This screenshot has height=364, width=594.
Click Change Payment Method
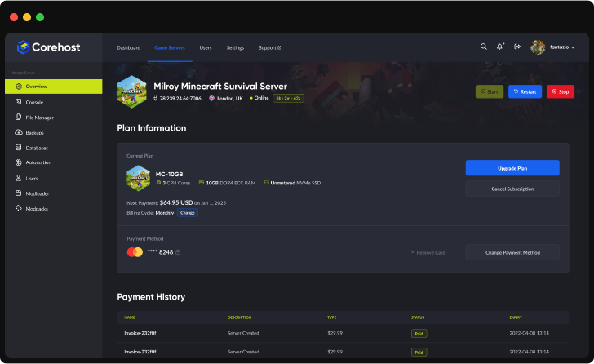click(512, 252)
